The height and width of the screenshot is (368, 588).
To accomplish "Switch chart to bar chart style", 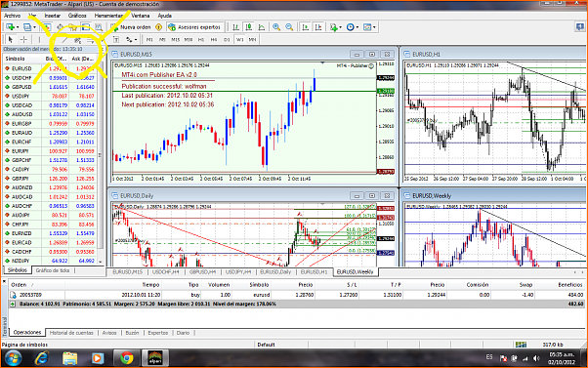I will 235,27.
